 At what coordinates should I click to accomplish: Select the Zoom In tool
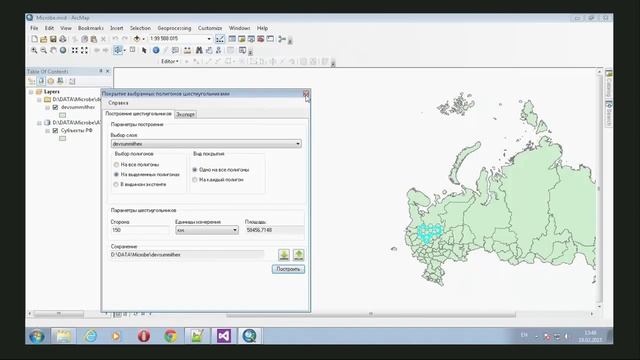pyautogui.click(x=34, y=51)
